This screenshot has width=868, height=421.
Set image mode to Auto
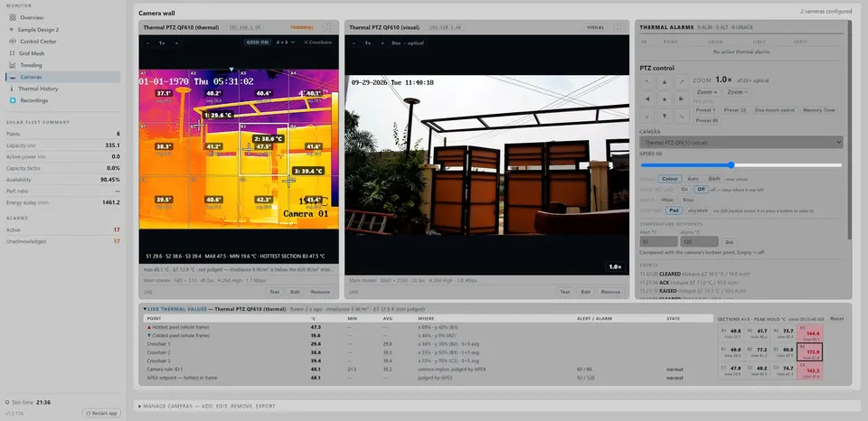pyautogui.click(x=693, y=179)
